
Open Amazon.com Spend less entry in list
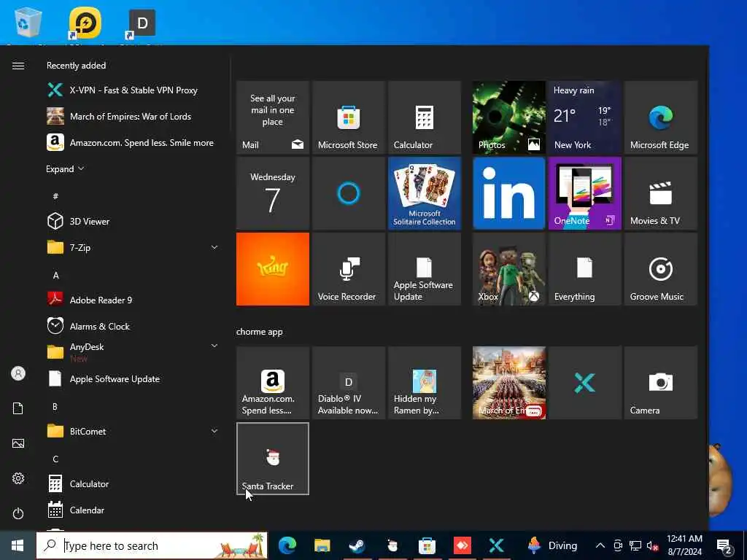pos(131,142)
